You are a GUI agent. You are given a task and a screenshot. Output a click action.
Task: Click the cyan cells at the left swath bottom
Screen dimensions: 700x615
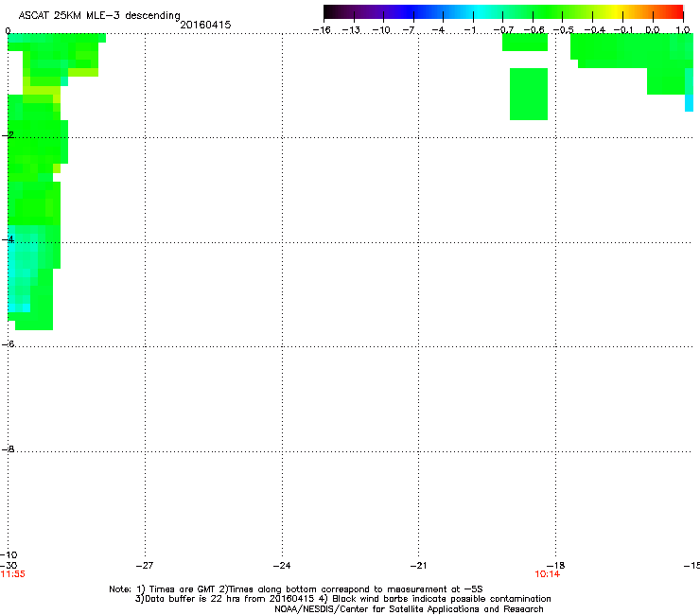pyautogui.click(x=19, y=307)
